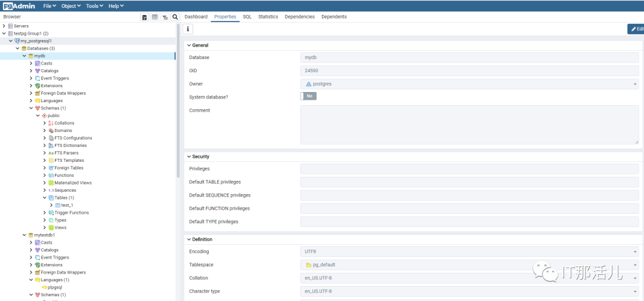Click the Extensions icon under mydb

coord(38,86)
